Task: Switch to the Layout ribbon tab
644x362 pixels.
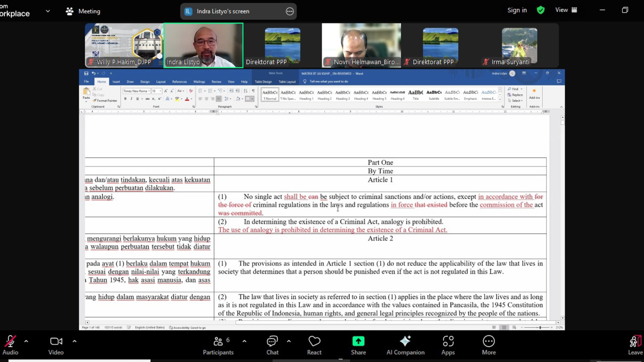Action: tap(161, 81)
